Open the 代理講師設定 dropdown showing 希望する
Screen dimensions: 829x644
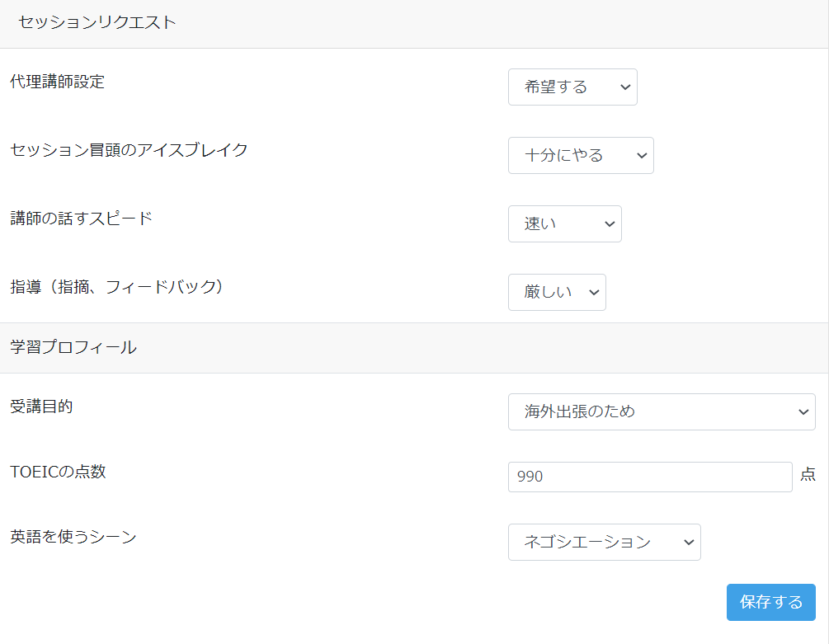point(572,87)
